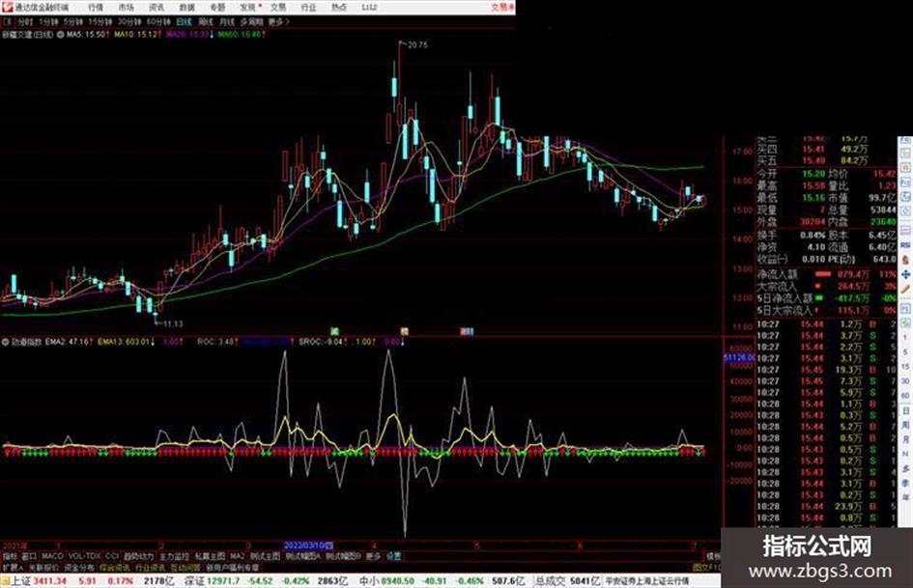Click the settings circle icon beside 新疆交建(日线)

pos(61,35)
